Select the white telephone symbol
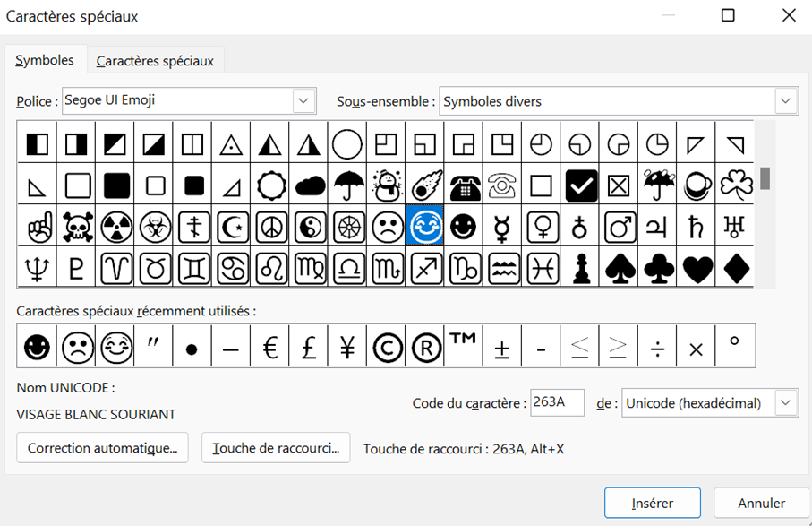Viewport: 812px width, 526px height. tap(503, 185)
